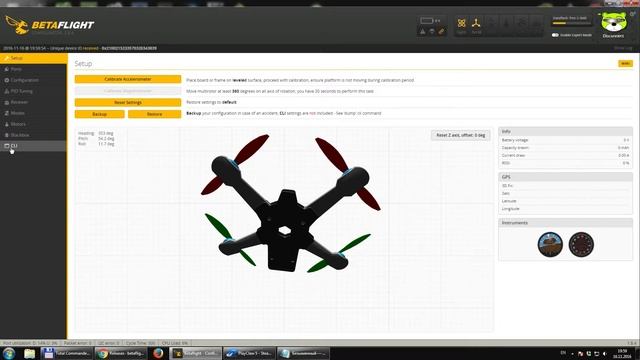This screenshot has height=360, width=640.
Task: Switch to Total Commander in taskbar
Action: pos(67,353)
